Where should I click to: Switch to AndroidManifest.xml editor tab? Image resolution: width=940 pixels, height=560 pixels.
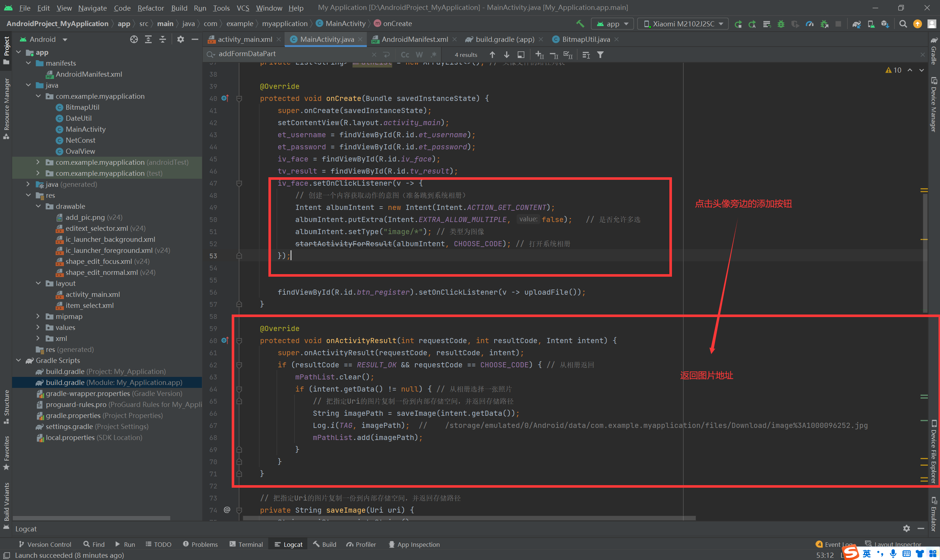[x=414, y=39]
